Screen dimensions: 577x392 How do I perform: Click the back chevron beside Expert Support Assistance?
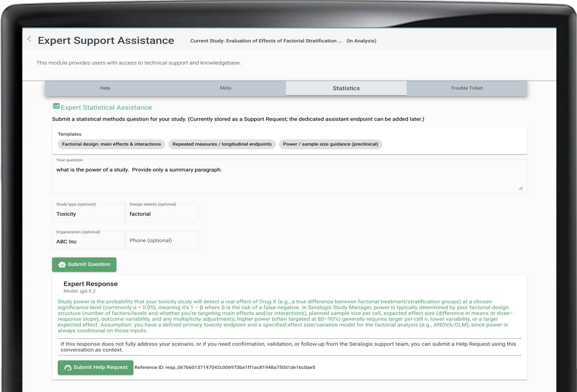(x=29, y=39)
